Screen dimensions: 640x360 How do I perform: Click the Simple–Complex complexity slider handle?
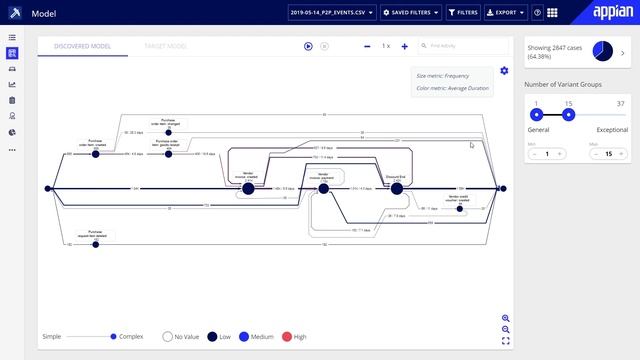point(113,336)
